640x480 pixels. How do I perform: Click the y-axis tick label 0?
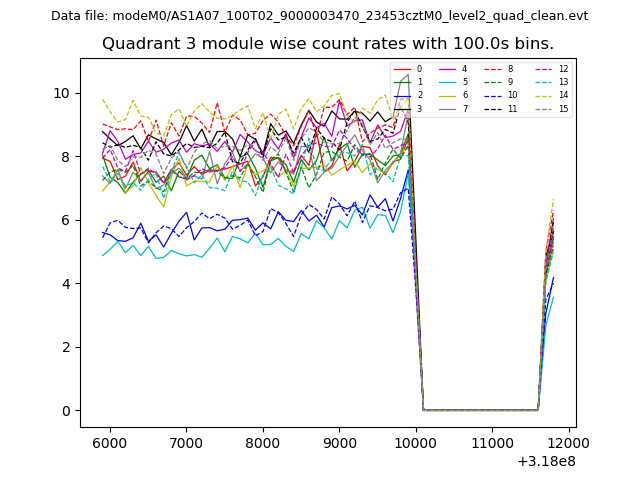pos(66,411)
